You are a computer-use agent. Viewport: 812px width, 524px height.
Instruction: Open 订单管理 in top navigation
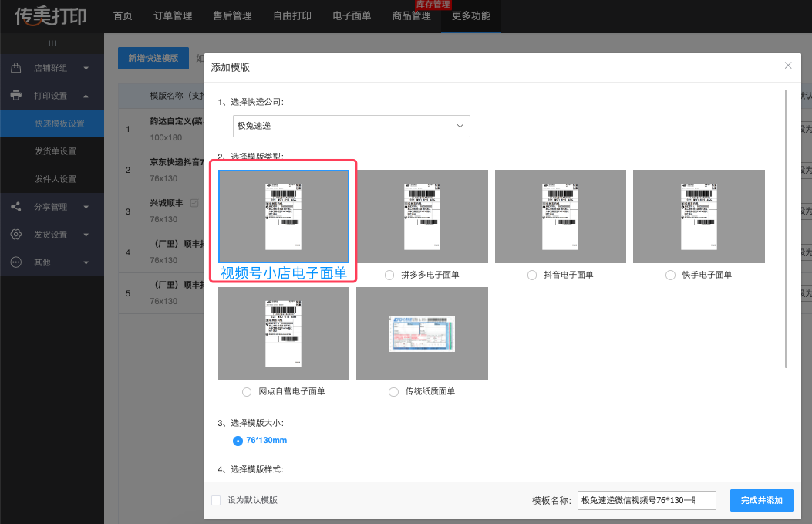click(x=173, y=16)
